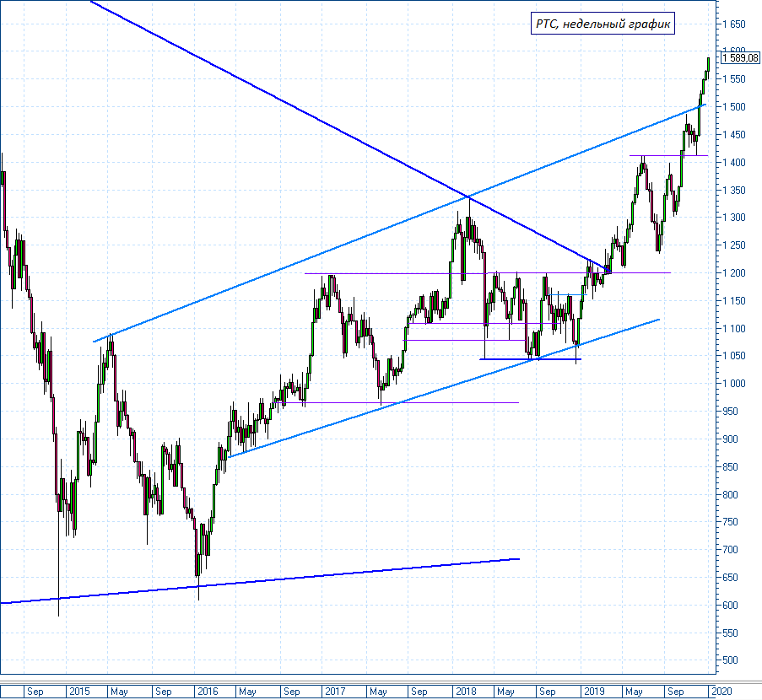Click the 2015 label on time axis
Screen dimensions: 762x700
point(79,692)
